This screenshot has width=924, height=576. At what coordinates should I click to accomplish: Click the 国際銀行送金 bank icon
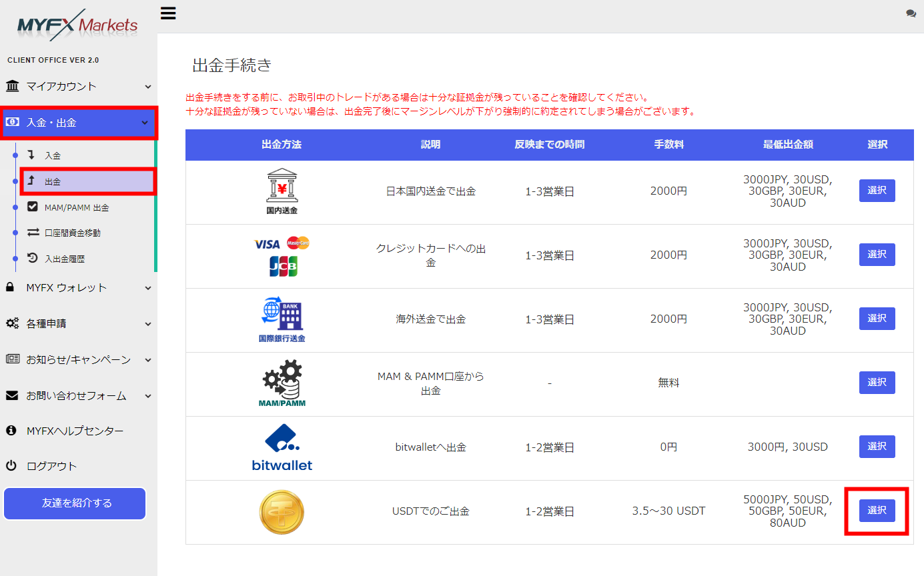click(x=282, y=319)
